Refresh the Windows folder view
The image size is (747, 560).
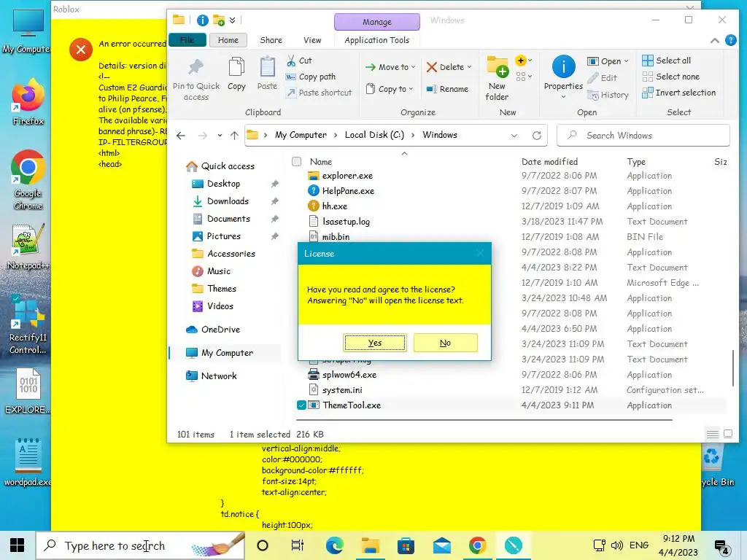point(537,136)
